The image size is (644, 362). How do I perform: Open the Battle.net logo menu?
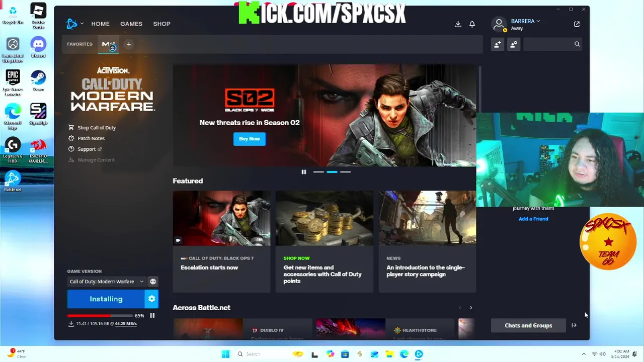(x=71, y=24)
